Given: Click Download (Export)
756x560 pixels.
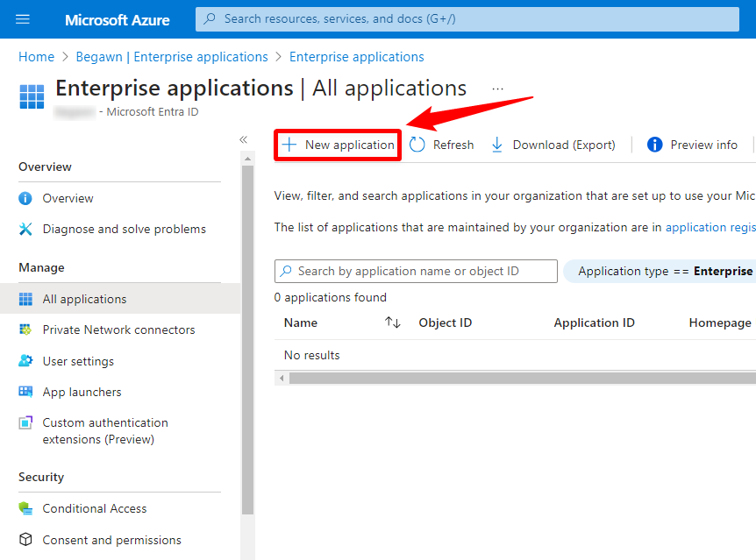Looking at the screenshot, I should (x=553, y=145).
